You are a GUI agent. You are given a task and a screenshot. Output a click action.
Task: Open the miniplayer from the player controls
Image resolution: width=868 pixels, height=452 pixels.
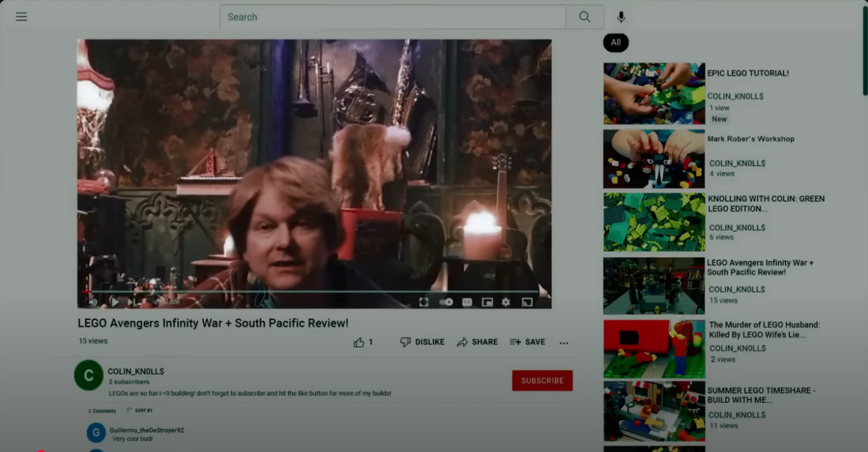tap(487, 302)
